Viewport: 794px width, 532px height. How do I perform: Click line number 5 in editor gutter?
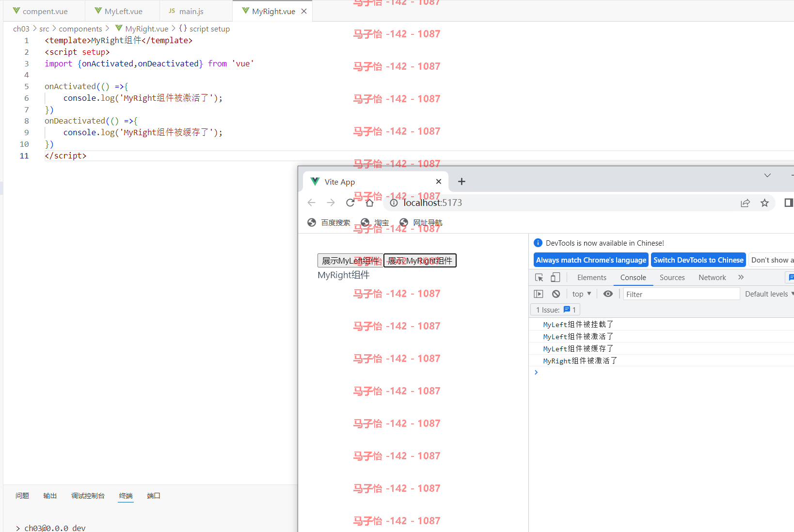pos(27,86)
